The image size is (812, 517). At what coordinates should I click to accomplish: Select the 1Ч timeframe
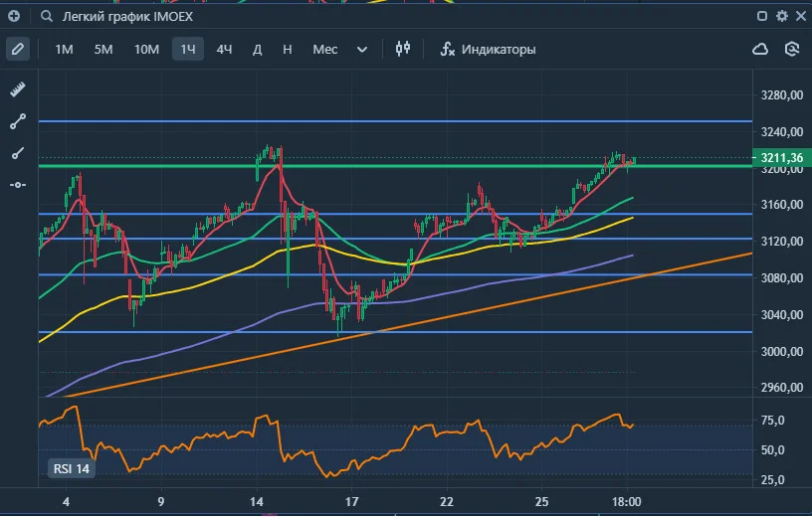coord(187,49)
